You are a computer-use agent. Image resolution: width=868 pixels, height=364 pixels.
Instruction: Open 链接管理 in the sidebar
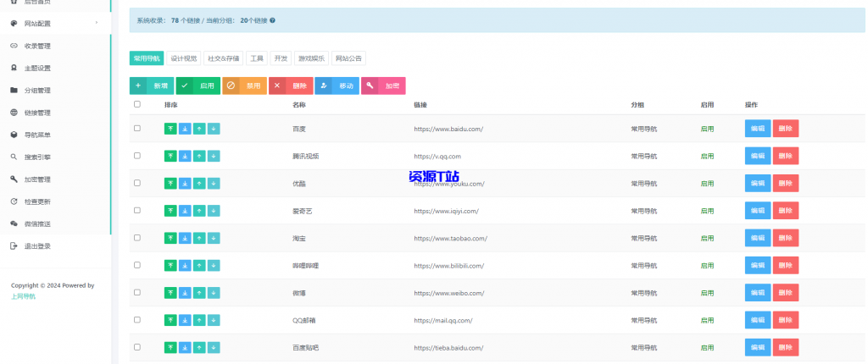pyautogui.click(x=37, y=113)
